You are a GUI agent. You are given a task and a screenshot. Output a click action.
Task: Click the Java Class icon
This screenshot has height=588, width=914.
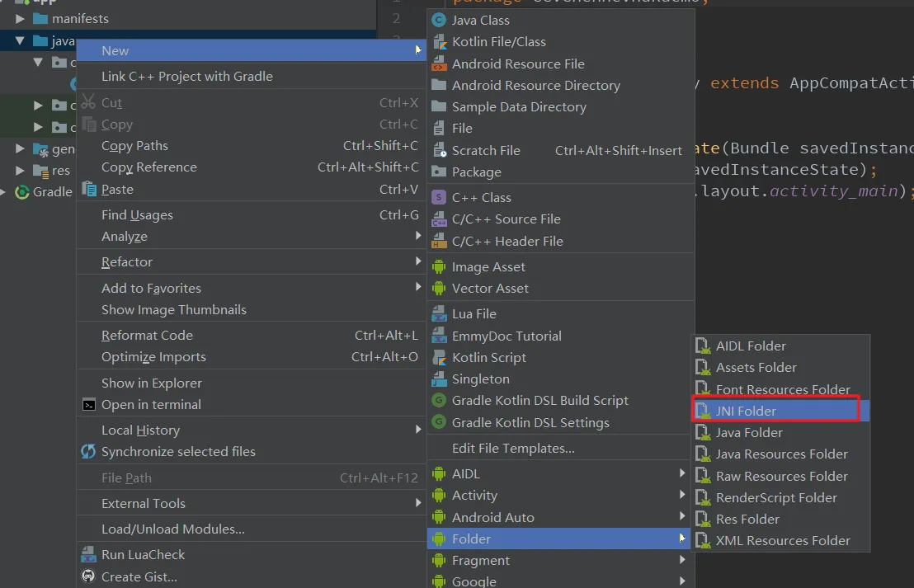tap(439, 20)
